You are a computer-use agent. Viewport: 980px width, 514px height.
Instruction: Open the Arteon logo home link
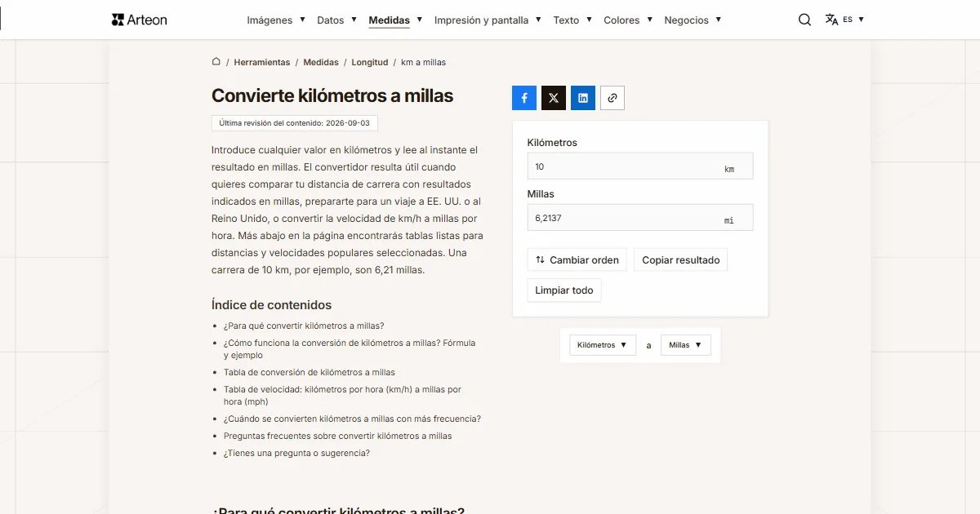point(139,20)
